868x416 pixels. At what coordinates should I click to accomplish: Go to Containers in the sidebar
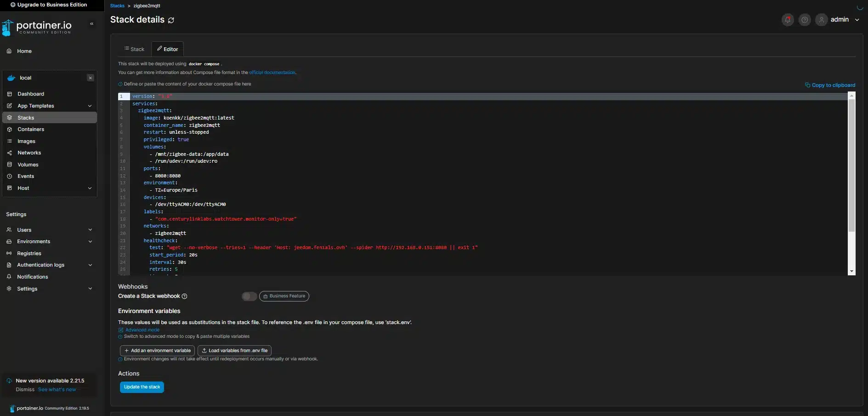[31, 129]
